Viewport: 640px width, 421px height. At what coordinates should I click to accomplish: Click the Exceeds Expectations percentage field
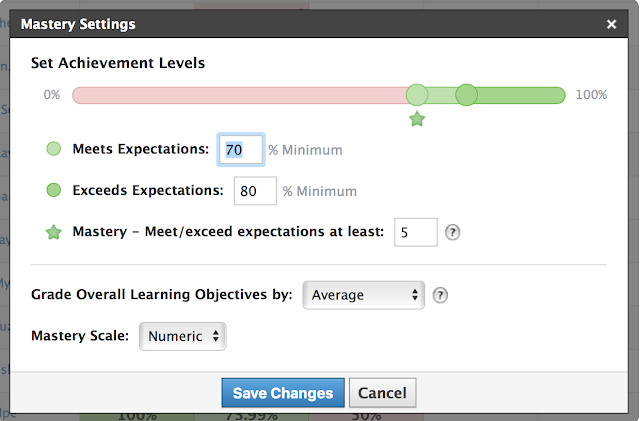(255, 190)
